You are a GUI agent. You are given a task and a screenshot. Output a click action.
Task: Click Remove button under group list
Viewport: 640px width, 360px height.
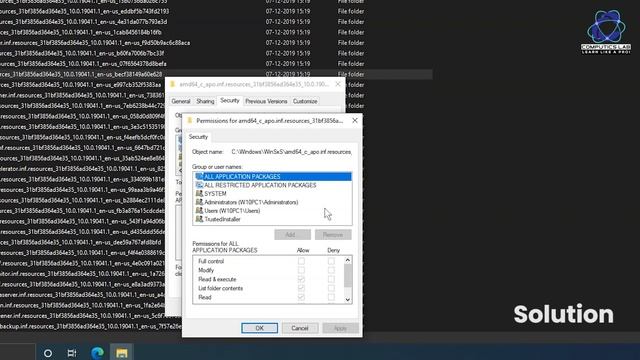pyautogui.click(x=333, y=235)
